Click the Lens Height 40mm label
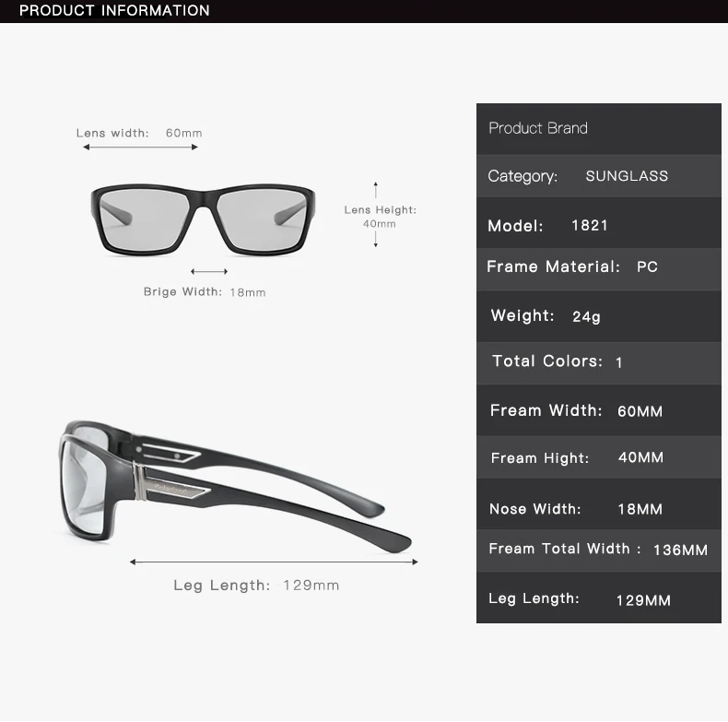The height and width of the screenshot is (722, 728). (x=381, y=217)
